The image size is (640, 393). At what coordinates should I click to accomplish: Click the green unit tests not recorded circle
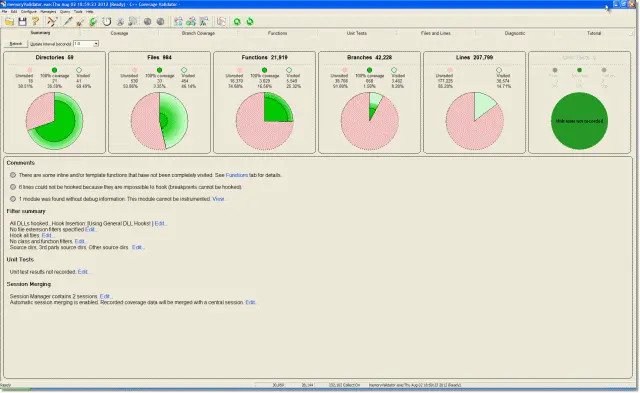point(579,121)
